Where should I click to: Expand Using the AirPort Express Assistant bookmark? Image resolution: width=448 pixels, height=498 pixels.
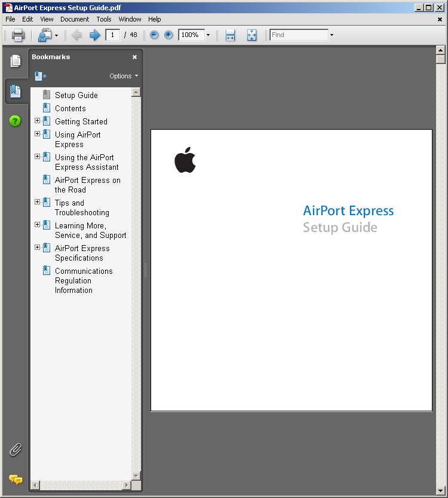tap(38, 157)
